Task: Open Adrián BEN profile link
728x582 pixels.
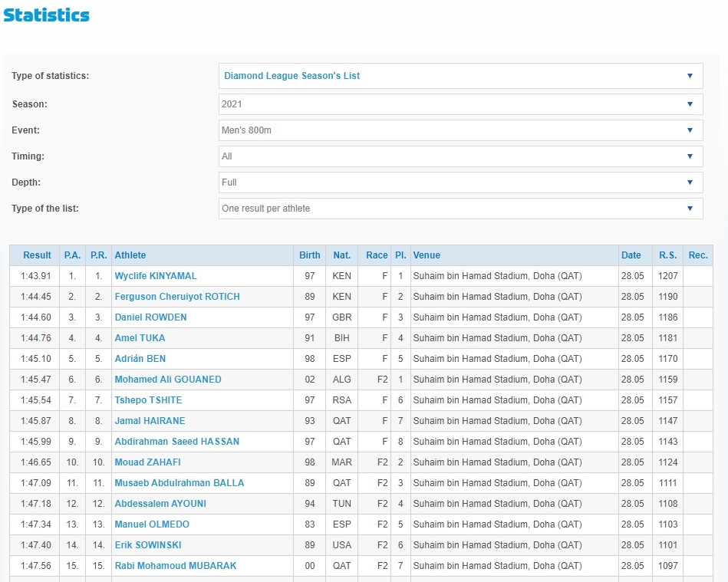Action: click(140, 359)
